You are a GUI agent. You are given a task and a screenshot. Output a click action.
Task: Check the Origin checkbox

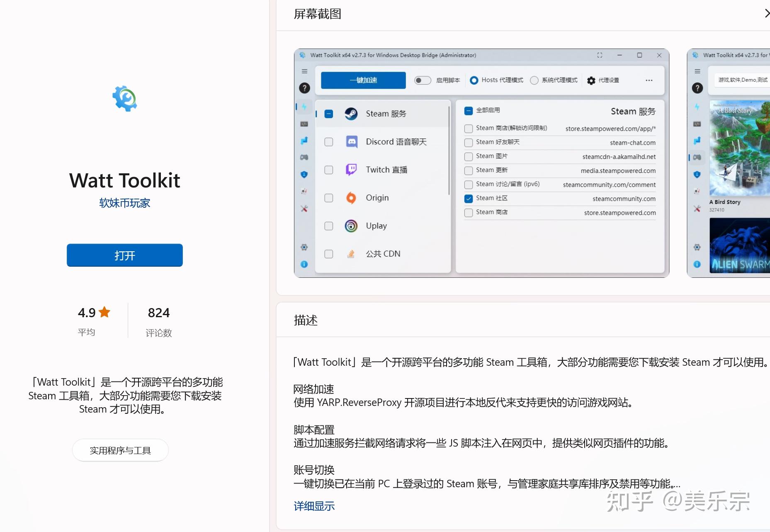(329, 198)
